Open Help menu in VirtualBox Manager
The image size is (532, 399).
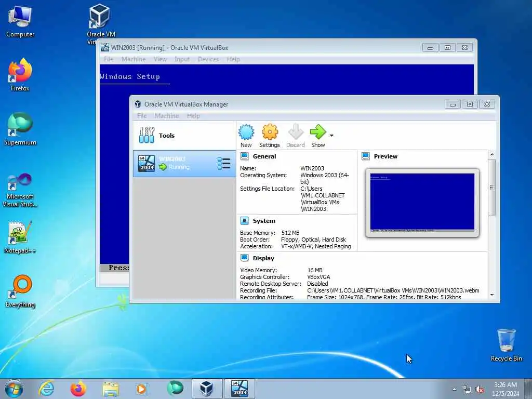(x=193, y=116)
